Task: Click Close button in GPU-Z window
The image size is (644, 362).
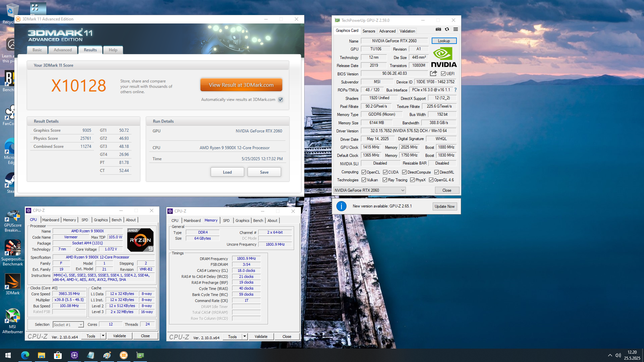Action: [447, 190]
